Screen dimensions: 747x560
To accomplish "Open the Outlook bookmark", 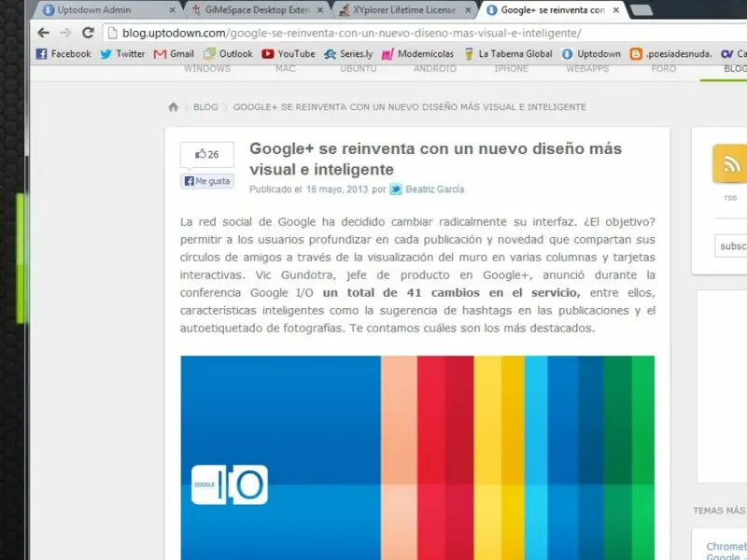I will tap(228, 54).
